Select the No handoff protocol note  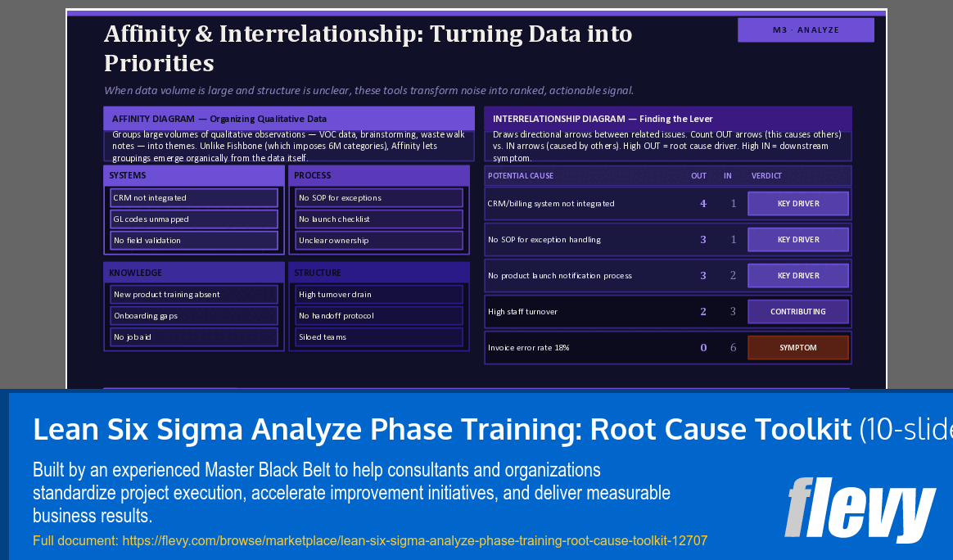click(379, 315)
